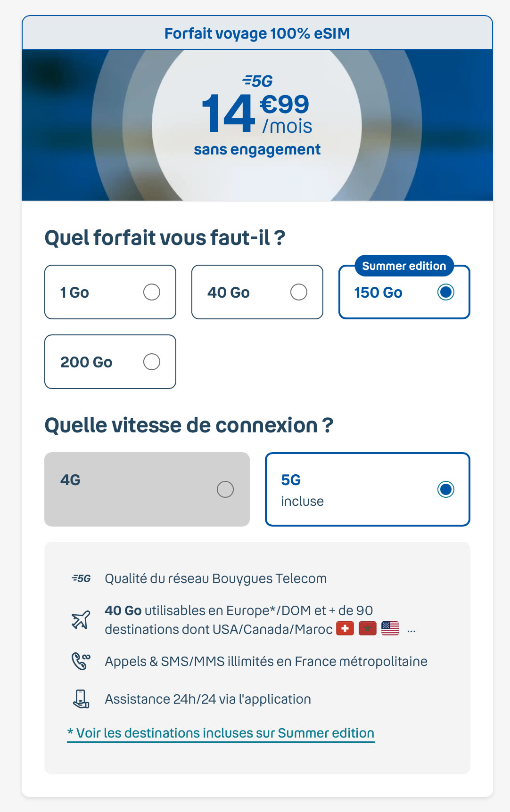510x812 pixels.
Task: Click the phone calls and SMS icon
Action: point(81,661)
